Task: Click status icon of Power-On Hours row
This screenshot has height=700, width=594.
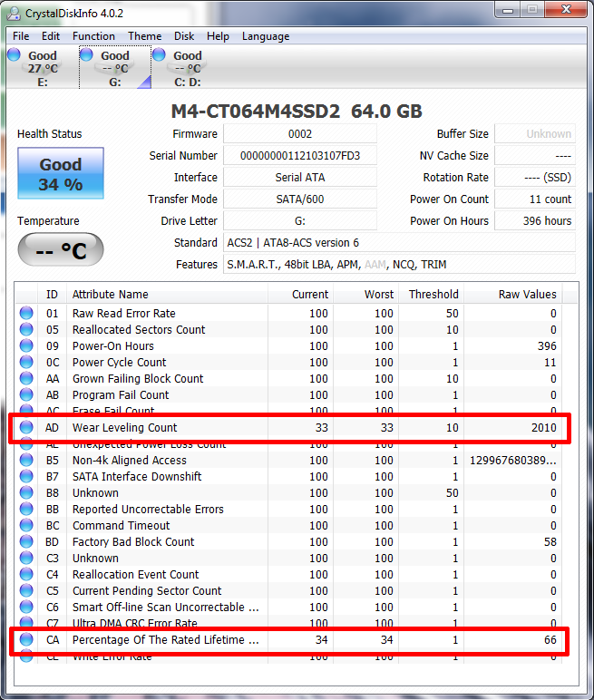Action: (26, 345)
